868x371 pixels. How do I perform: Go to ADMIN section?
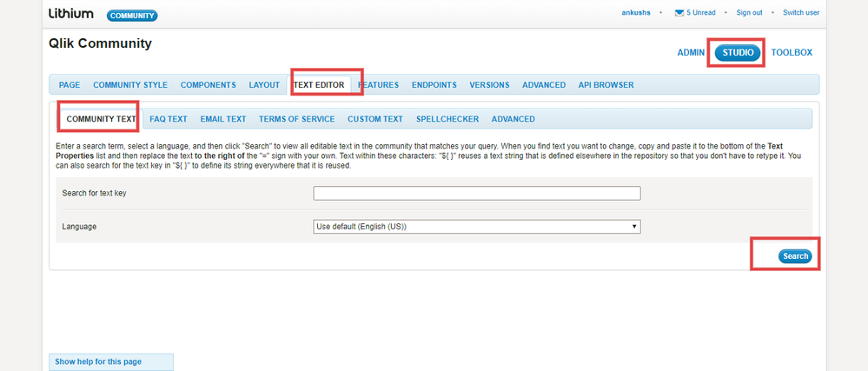(691, 53)
